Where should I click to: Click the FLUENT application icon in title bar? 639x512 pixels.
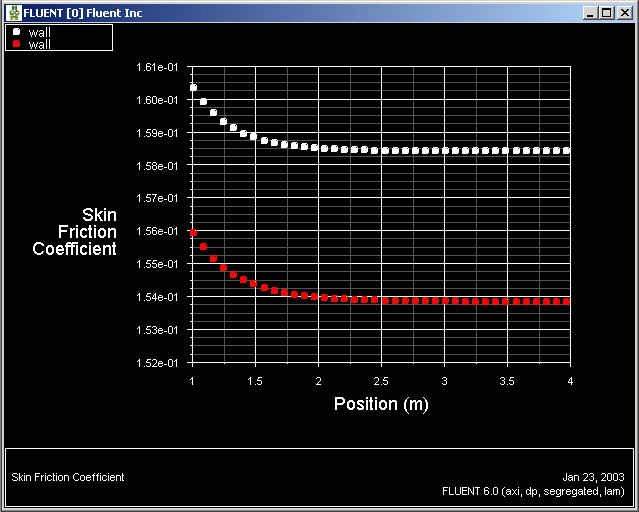pos(15,13)
